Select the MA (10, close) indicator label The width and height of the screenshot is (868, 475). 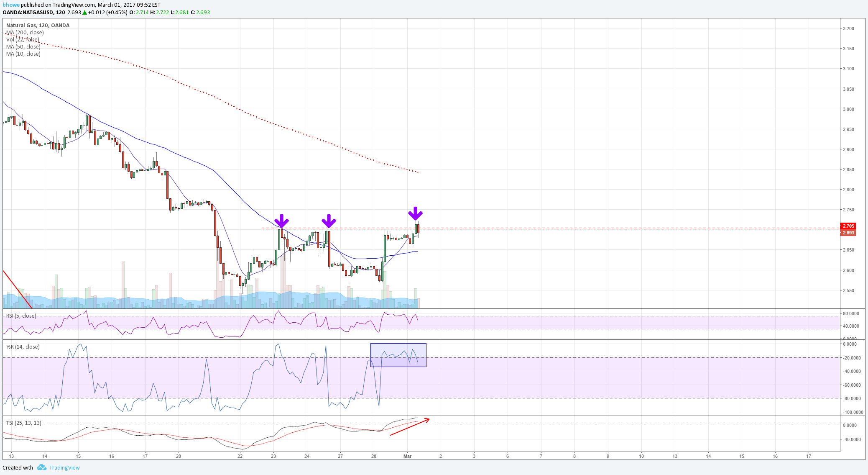pyautogui.click(x=23, y=54)
